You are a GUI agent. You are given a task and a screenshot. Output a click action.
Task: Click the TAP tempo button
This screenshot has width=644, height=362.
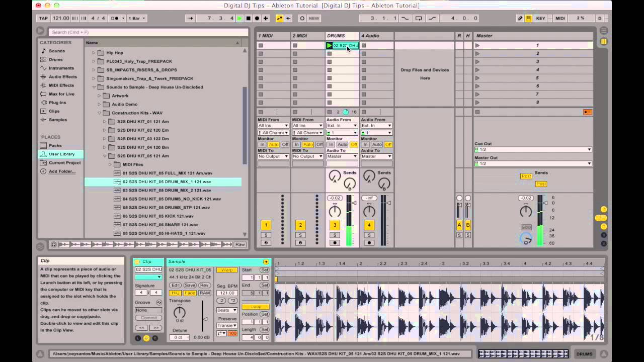[x=43, y=18]
